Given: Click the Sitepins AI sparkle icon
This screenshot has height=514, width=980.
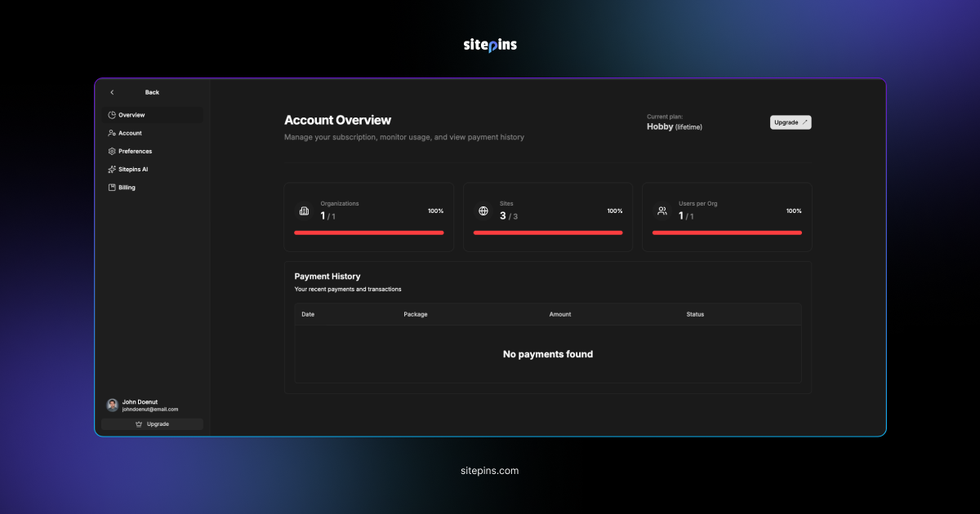Looking at the screenshot, I should [112, 169].
